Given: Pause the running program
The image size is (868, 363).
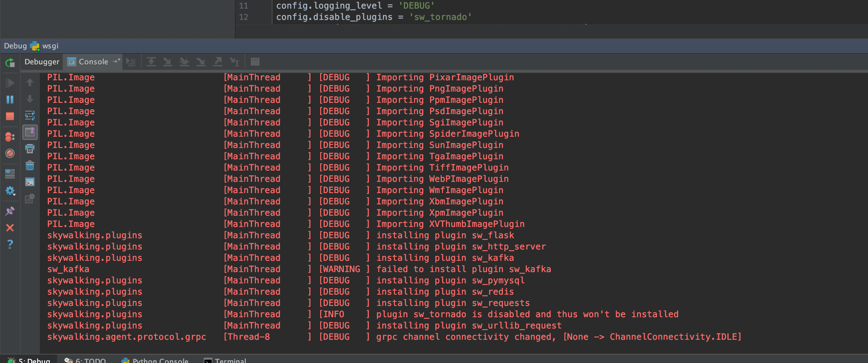Looking at the screenshot, I should 10,100.
